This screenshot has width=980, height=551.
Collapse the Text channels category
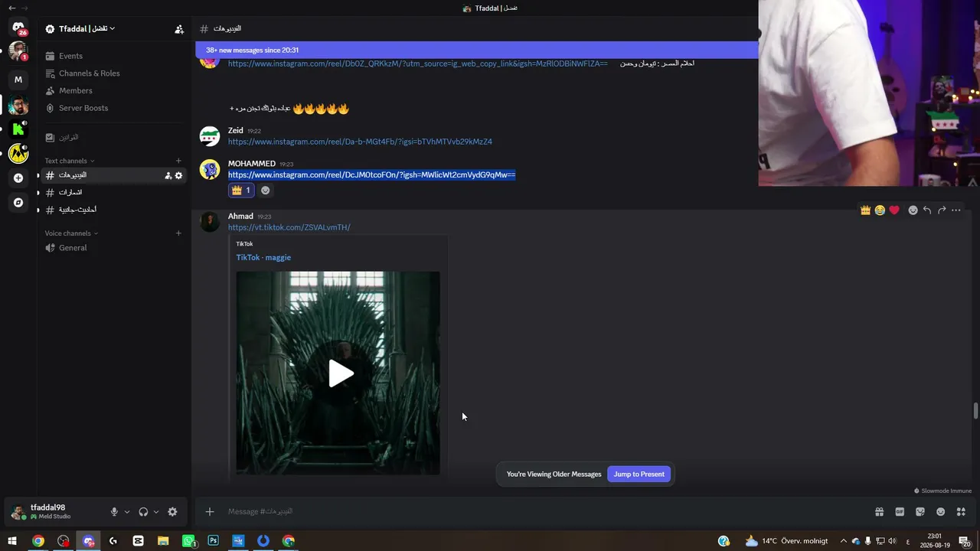point(70,161)
